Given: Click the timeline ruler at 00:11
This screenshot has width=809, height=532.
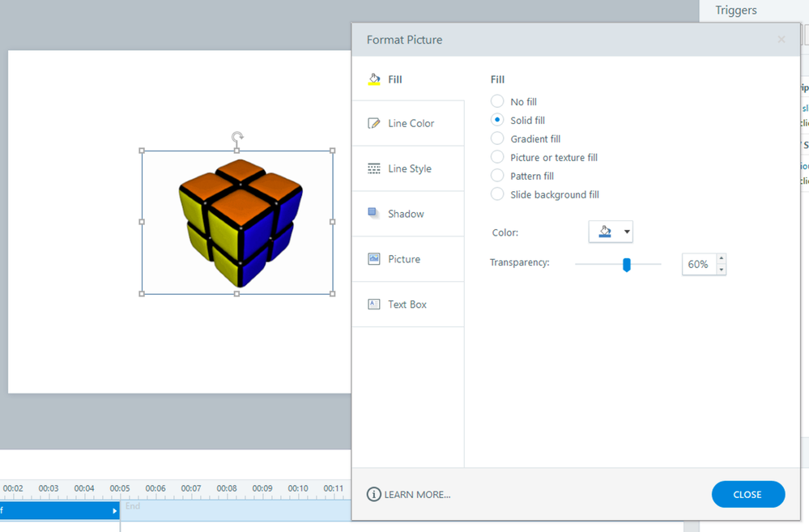Looking at the screenshot, I should click(334, 488).
